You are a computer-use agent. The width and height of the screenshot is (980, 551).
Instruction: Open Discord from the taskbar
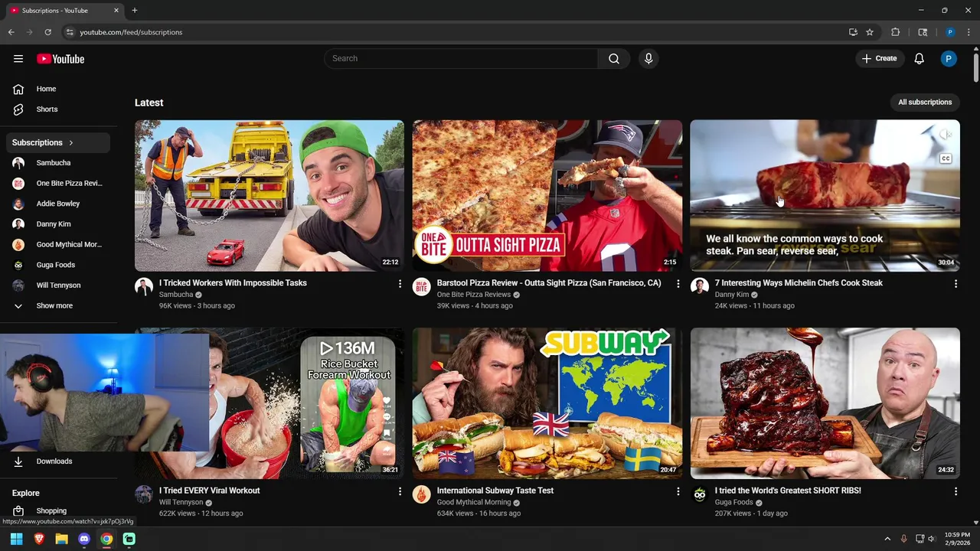coord(84,540)
